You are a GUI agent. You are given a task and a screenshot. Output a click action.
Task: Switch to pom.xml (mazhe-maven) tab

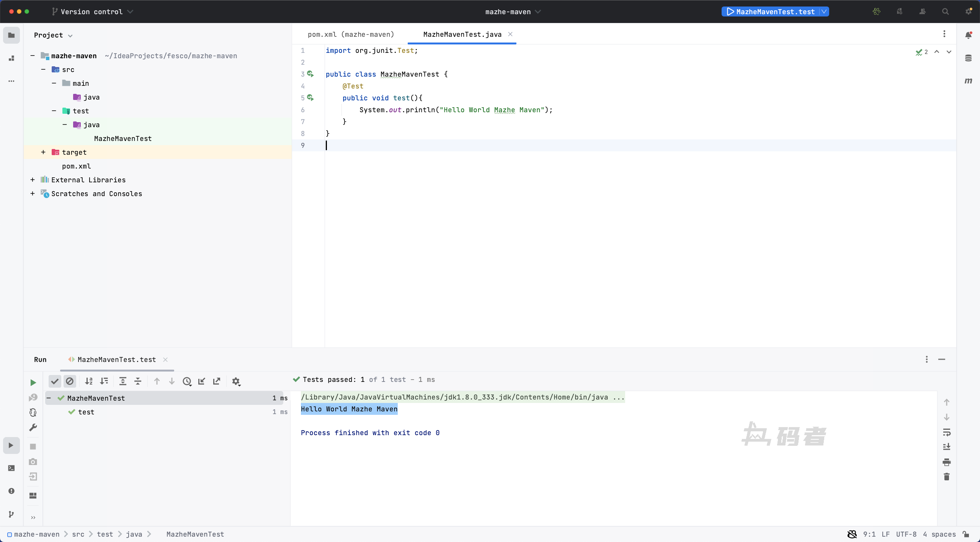coord(351,34)
